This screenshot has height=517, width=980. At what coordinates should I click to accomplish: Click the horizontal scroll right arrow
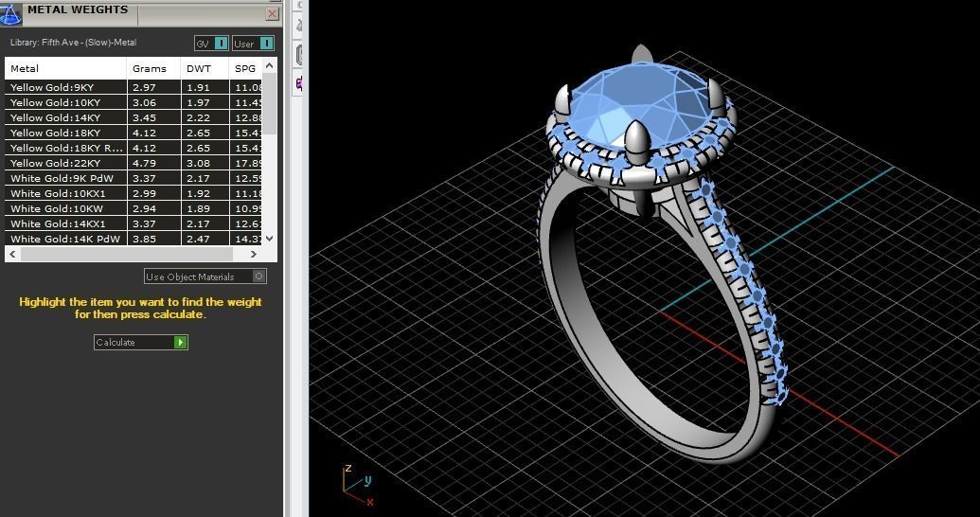[x=253, y=254]
